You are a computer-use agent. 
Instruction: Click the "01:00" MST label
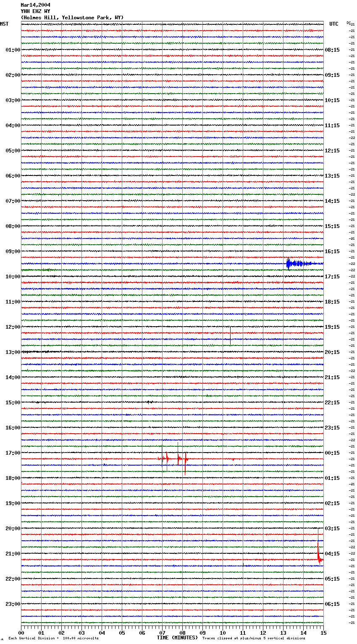(x=13, y=50)
